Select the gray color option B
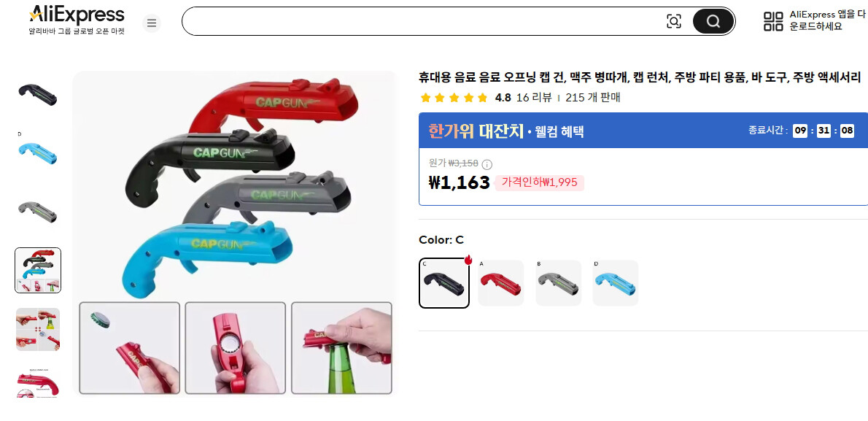This screenshot has width=868, height=421. pos(559,283)
